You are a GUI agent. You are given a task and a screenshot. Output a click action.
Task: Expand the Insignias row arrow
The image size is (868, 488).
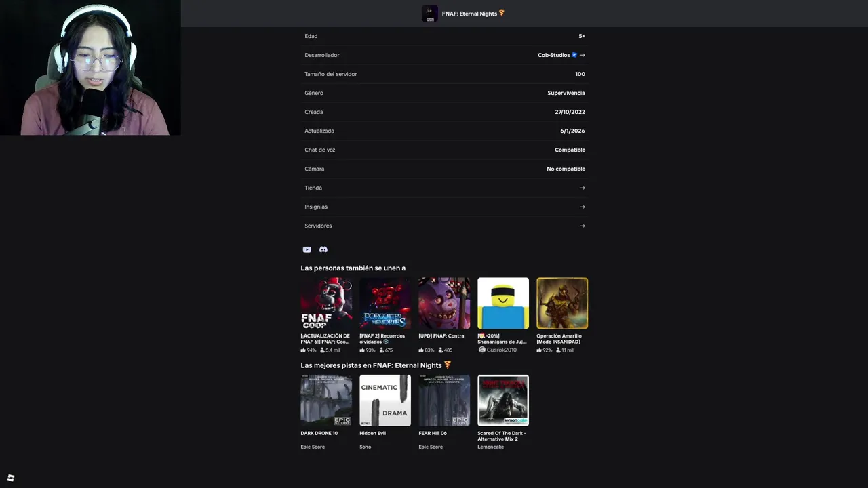click(582, 207)
